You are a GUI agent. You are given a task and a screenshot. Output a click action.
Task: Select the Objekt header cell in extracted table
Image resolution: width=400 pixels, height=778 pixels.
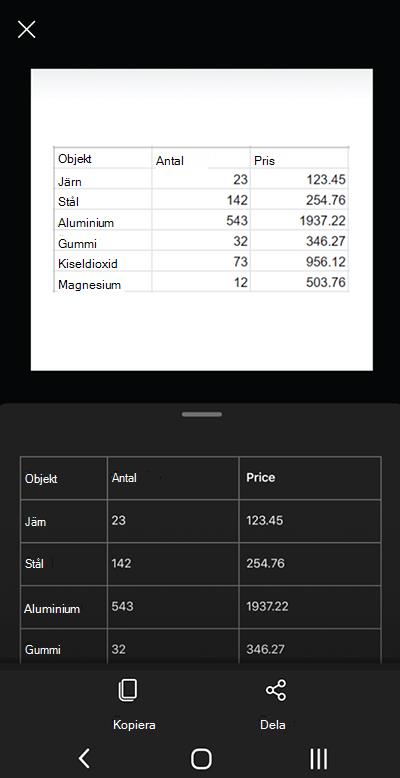[64, 478]
